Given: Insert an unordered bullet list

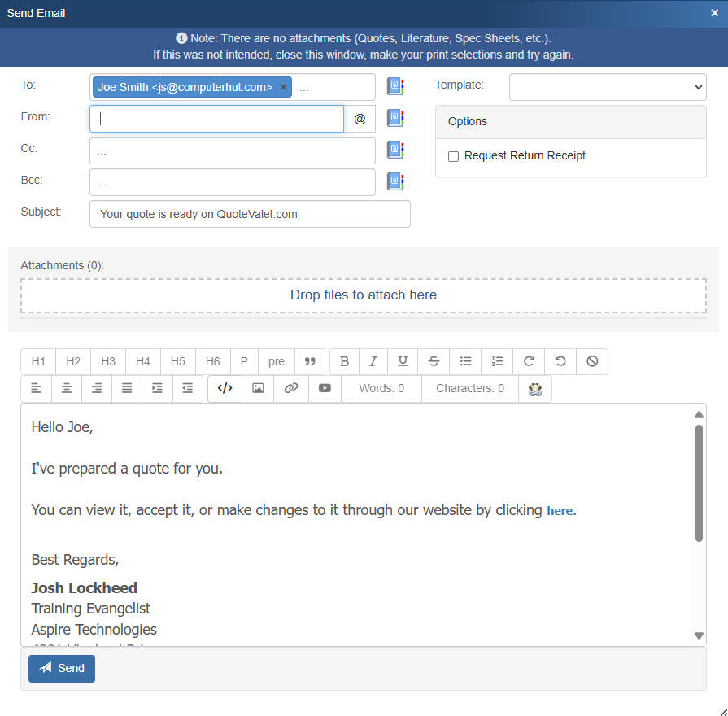Looking at the screenshot, I should [465, 361].
